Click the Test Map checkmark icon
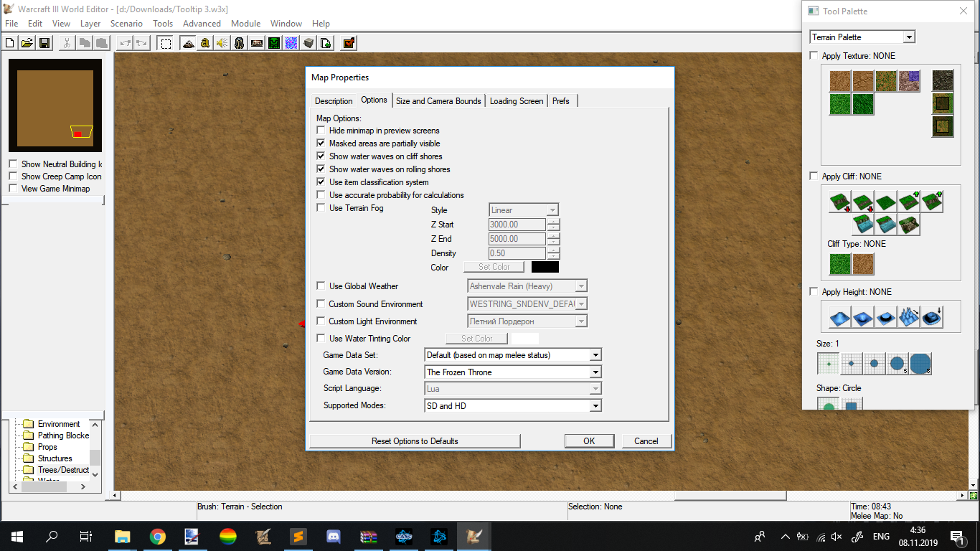Screen dimensions: 980x551 pyautogui.click(x=349, y=43)
